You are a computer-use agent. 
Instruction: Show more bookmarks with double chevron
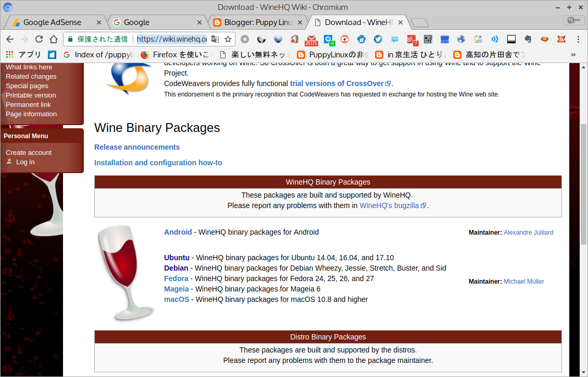[x=573, y=55]
